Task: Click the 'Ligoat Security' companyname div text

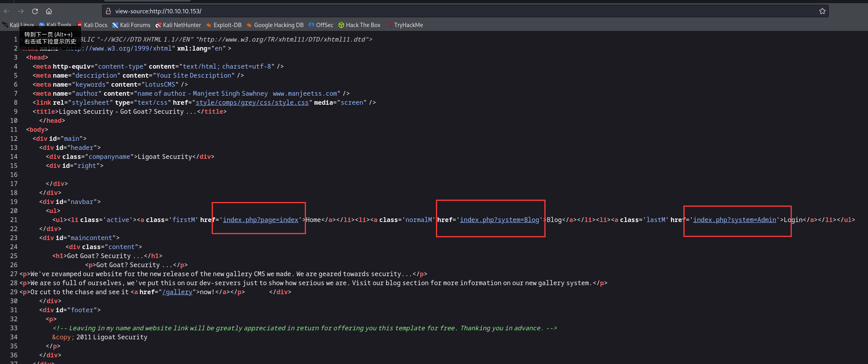Action: (x=165, y=157)
